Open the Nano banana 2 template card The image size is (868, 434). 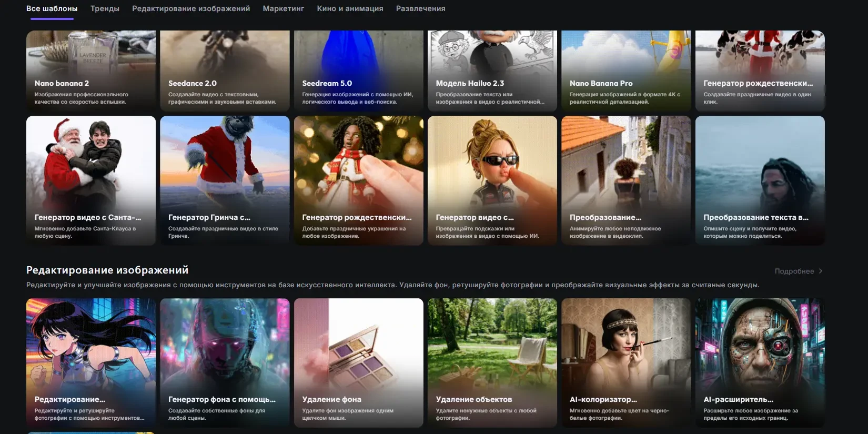click(x=91, y=70)
